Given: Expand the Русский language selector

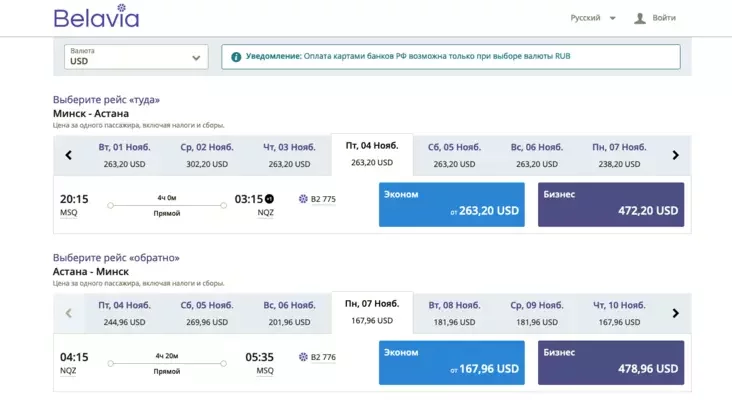Looking at the screenshot, I should click(593, 18).
